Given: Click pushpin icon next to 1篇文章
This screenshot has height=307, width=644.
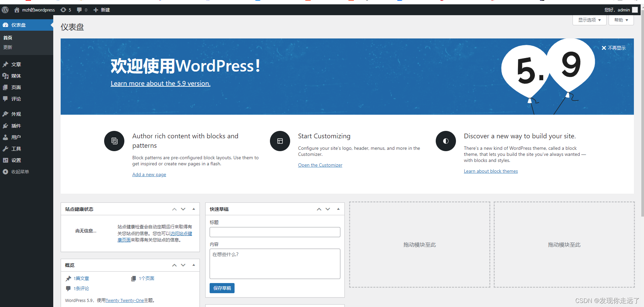Looking at the screenshot, I should pyautogui.click(x=68, y=279).
